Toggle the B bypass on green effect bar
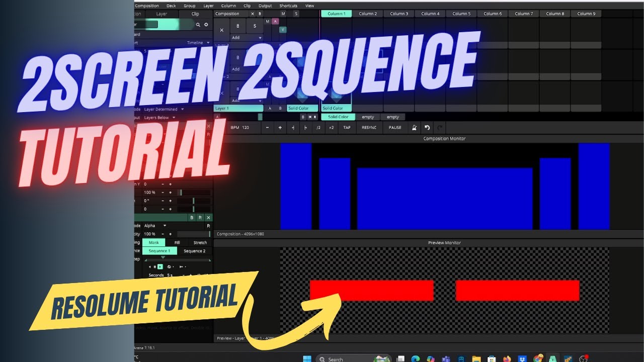Viewport: 644px width, 362px height. click(x=191, y=218)
